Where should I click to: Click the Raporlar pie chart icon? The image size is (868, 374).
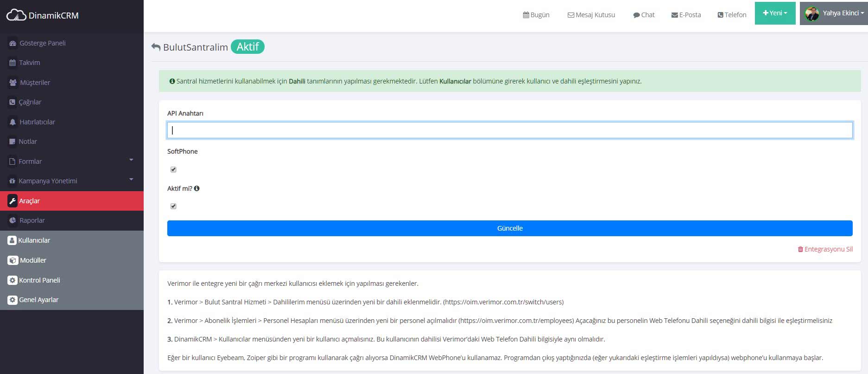pyautogui.click(x=13, y=220)
